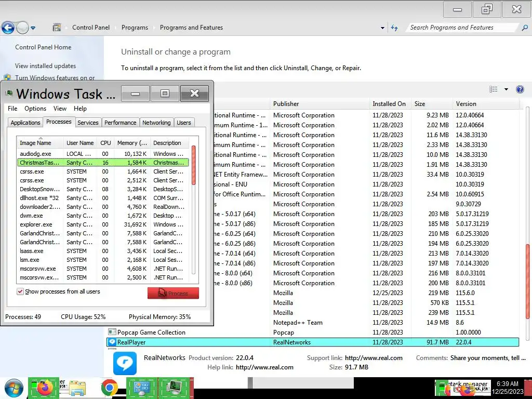Sort processes by CPU column
The image size is (532, 399).
[105, 143]
